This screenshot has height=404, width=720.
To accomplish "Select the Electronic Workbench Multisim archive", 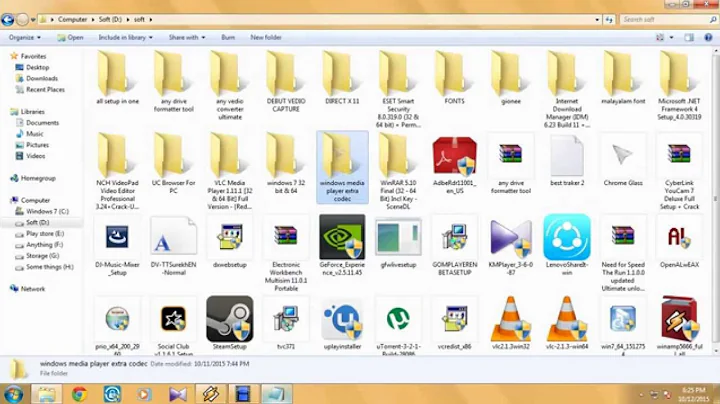I will (x=286, y=236).
